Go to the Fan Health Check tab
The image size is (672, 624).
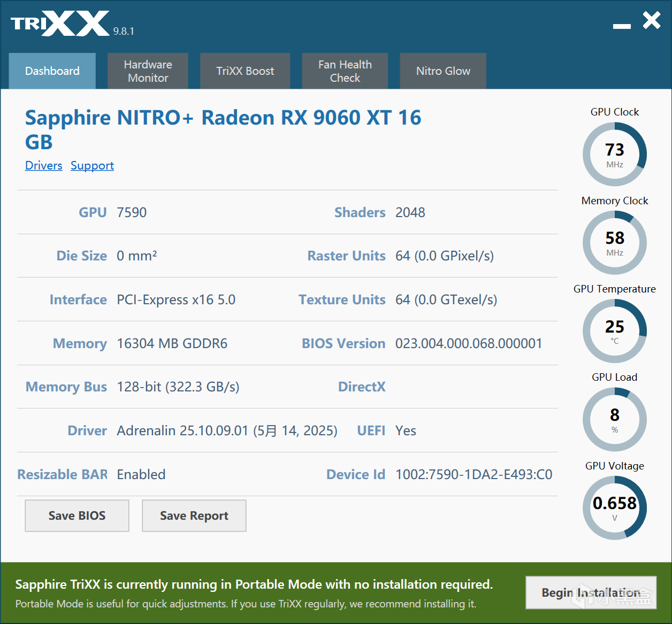pos(345,71)
